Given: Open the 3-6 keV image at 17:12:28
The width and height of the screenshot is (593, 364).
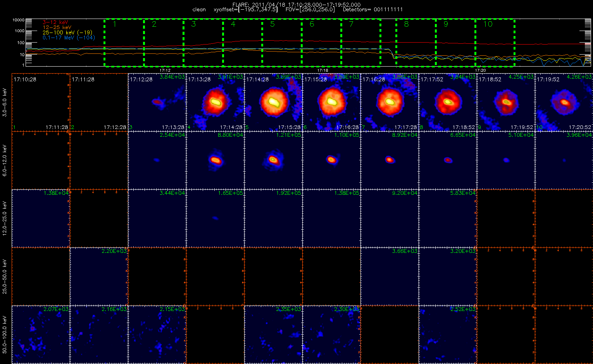Looking at the screenshot, I should click(157, 102).
